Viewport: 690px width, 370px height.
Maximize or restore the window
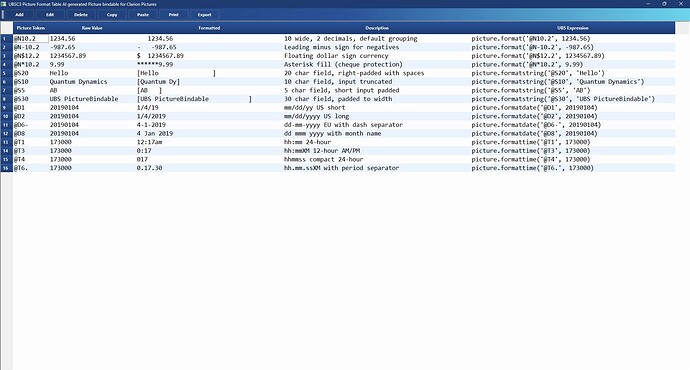[664, 4]
